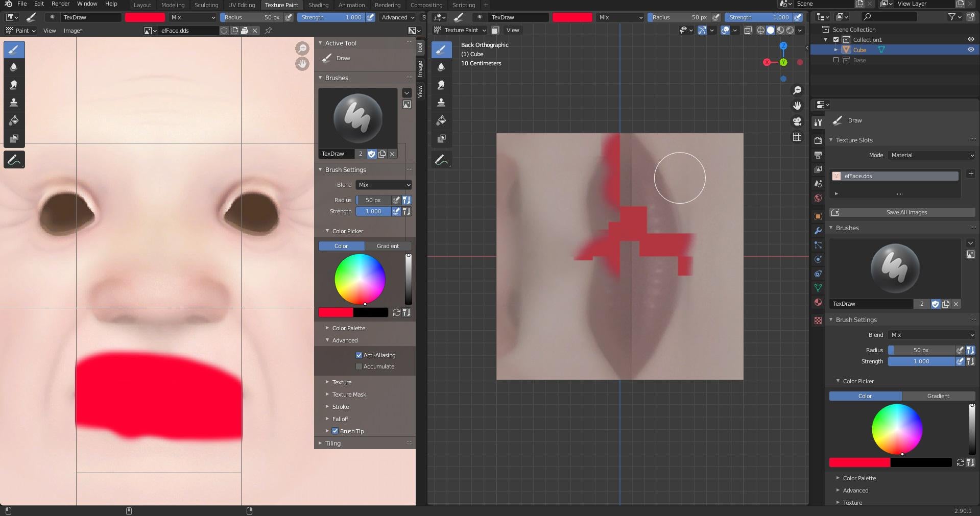This screenshot has height=516, width=980.
Task: Close the efFace.dds image datablock
Action: pyautogui.click(x=255, y=31)
